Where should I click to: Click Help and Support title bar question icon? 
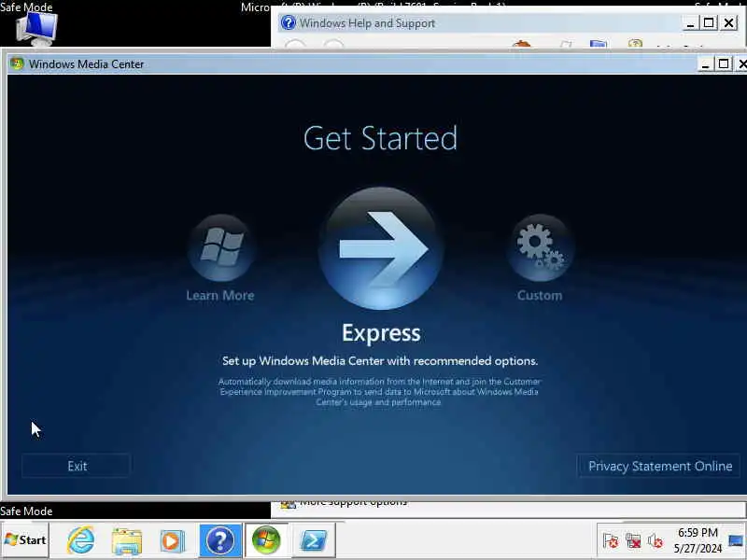coord(289,22)
